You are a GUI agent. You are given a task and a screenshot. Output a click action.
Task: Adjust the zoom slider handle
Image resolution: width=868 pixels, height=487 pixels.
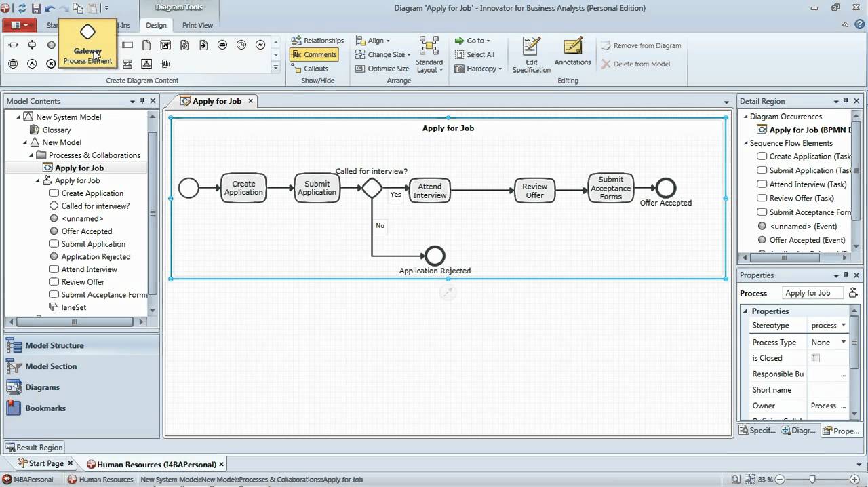coord(812,480)
